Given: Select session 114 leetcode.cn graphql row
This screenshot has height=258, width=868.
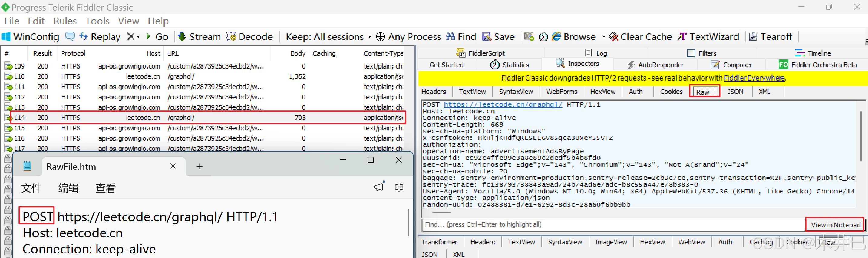Looking at the screenshot, I should [204, 117].
